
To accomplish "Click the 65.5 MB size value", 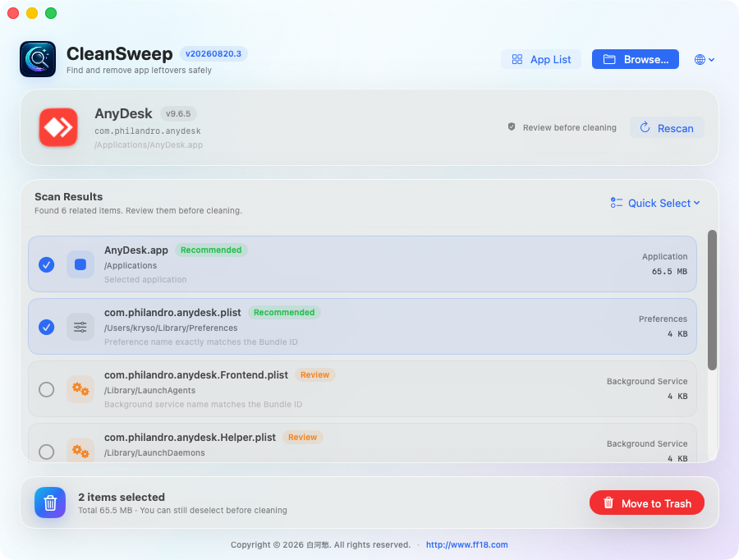I will (x=669, y=271).
